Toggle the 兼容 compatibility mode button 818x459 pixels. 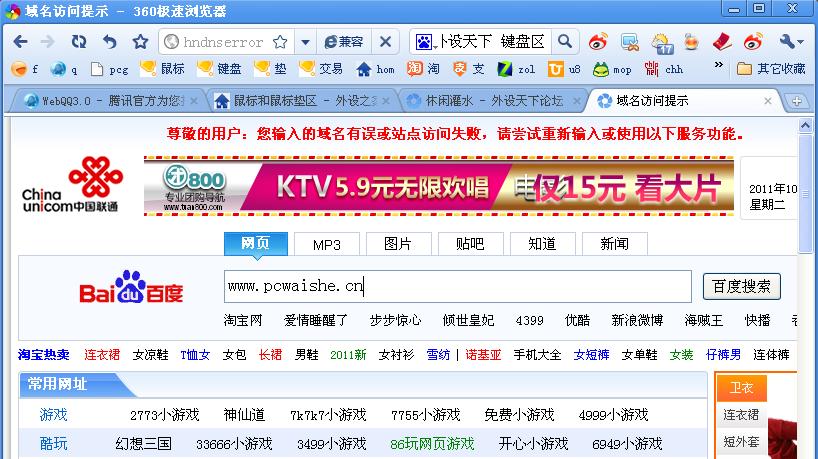click(x=343, y=42)
